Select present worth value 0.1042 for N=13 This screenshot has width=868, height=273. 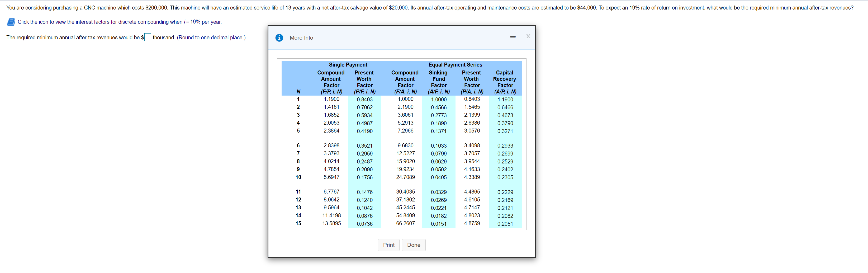(364, 208)
